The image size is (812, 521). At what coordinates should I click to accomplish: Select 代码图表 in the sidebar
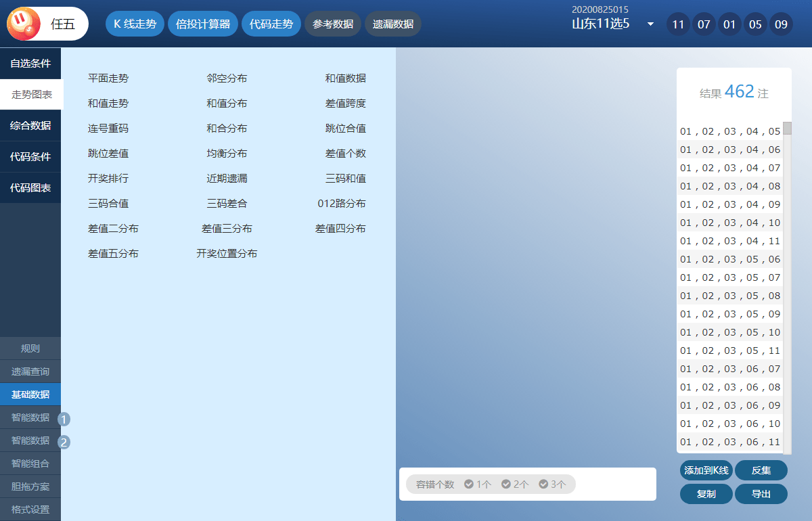(x=30, y=188)
